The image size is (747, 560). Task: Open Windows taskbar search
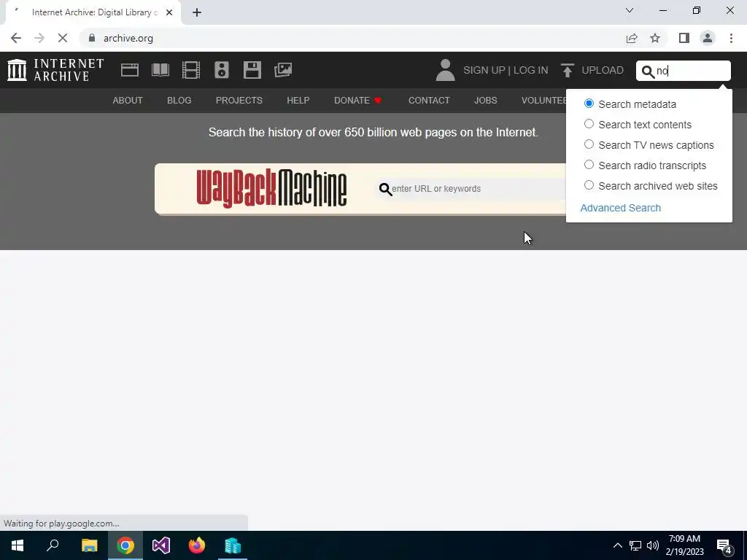53,545
